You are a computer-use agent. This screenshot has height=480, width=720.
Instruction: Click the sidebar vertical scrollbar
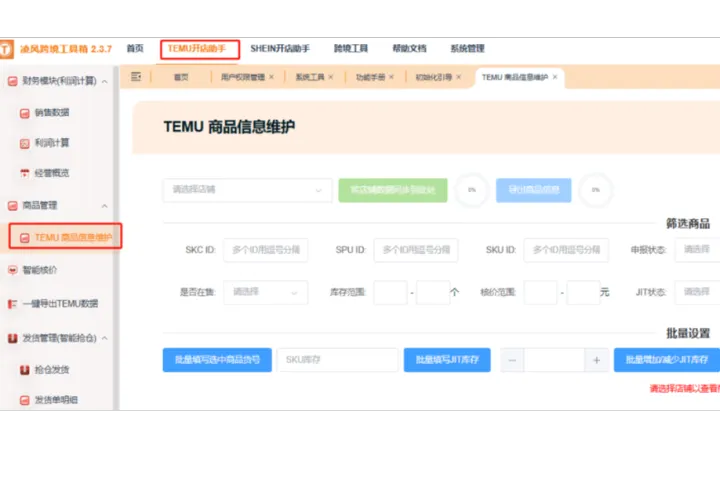(116, 238)
